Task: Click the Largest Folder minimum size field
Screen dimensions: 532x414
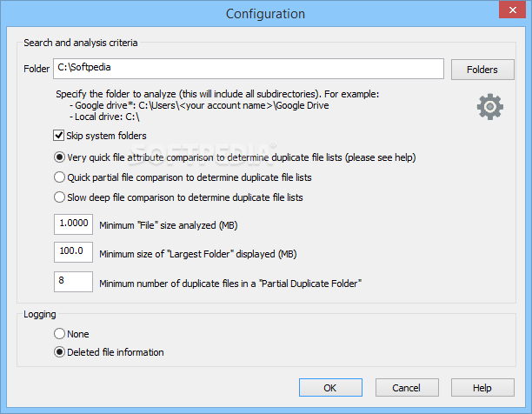Action: coord(73,252)
